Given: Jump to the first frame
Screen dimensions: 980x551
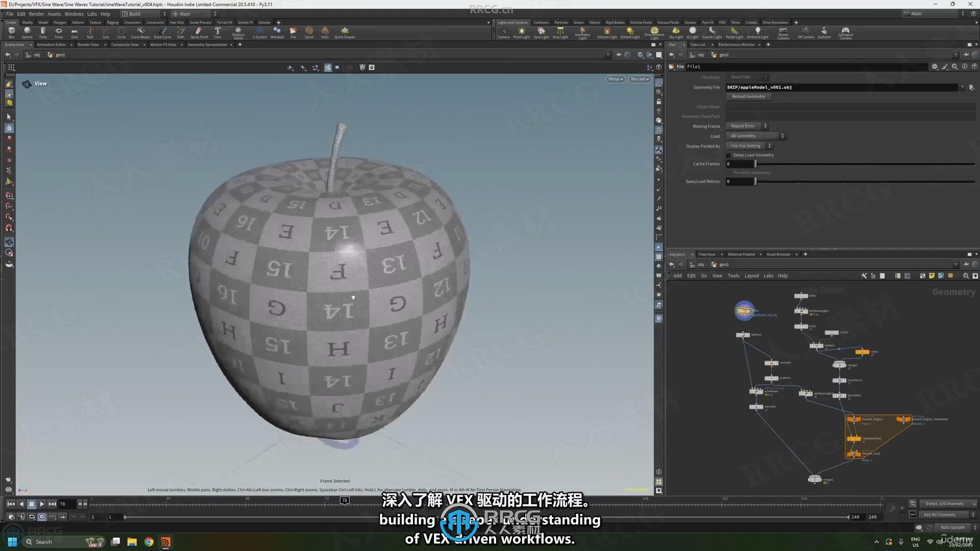Looking at the screenshot, I should (11, 504).
